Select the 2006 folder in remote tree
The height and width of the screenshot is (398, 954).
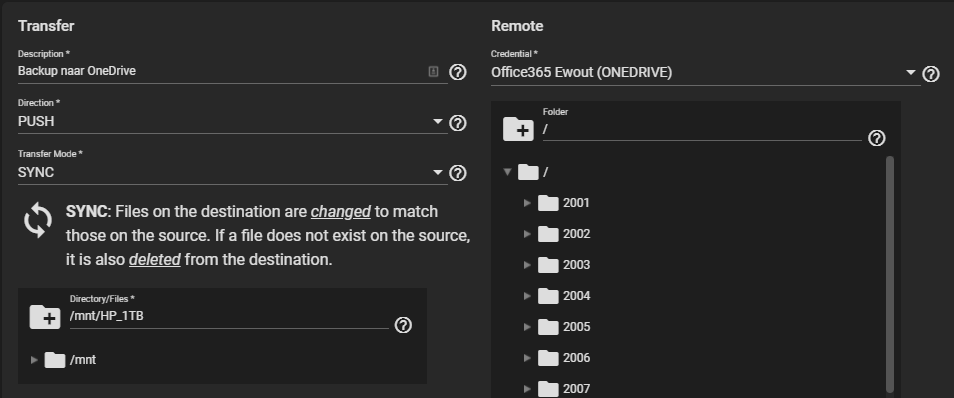click(x=576, y=358)
